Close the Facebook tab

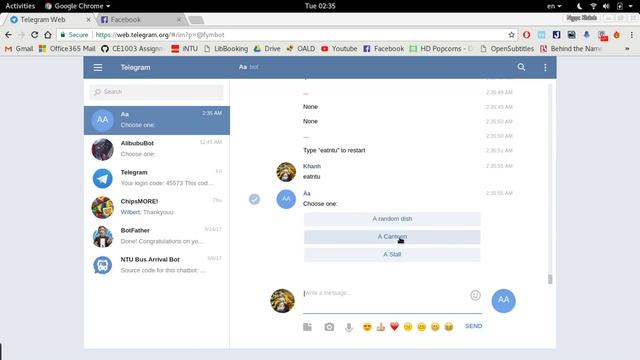pyautogui.click(x=179, y=20)
